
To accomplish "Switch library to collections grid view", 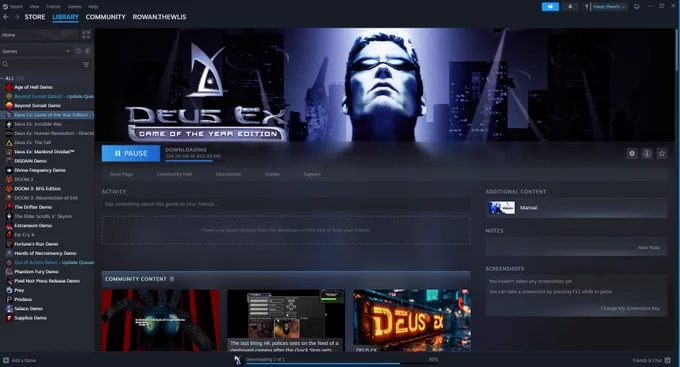I will click(86, 35).
